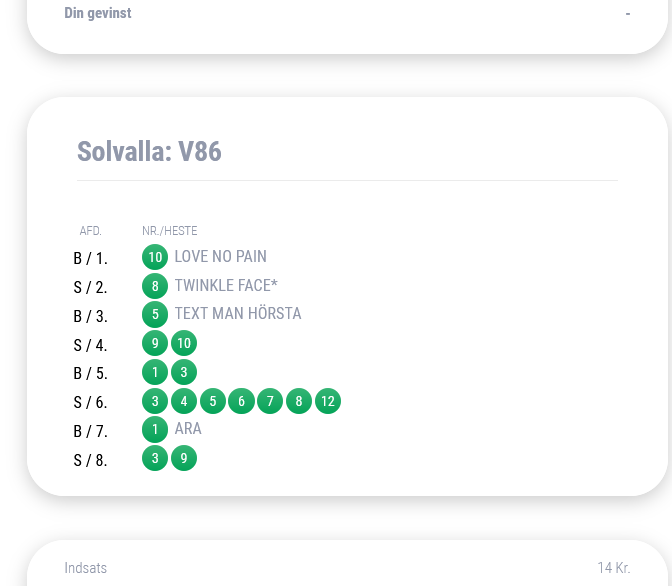The image size is (672, 586).
Task: Click the LOVE NO PAIN horse name
Action: click(220, 256)
